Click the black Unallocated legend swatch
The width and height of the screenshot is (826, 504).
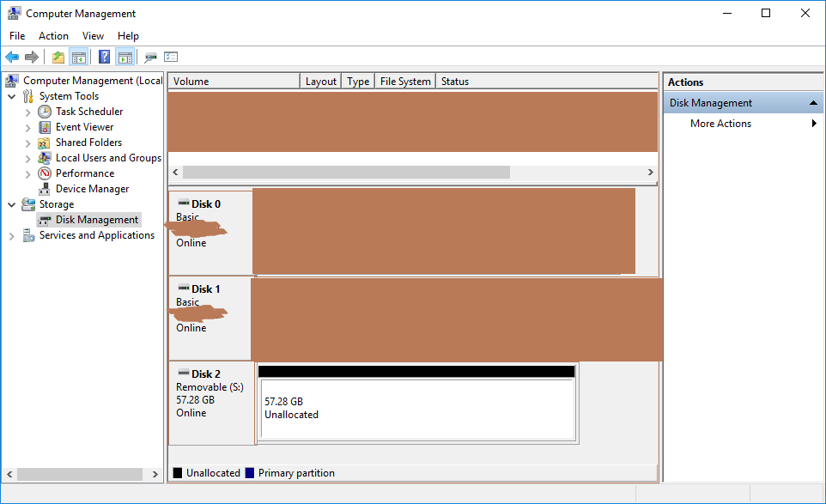coord(178,473)
